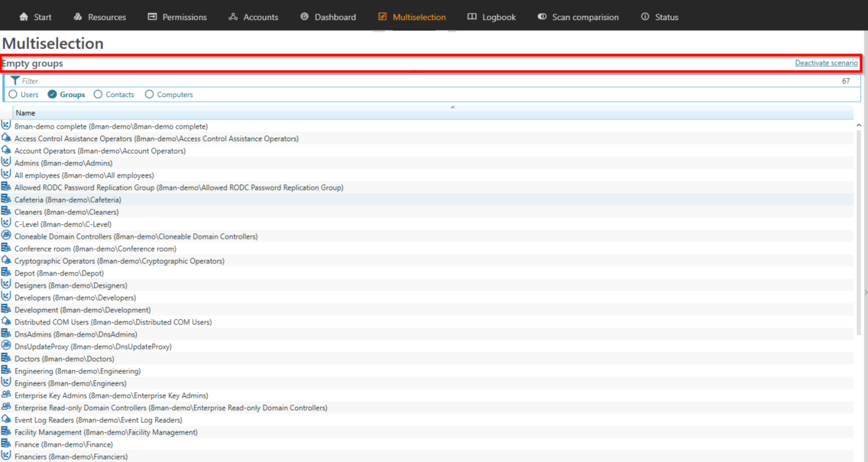Click the Accounts person icon
868x462 pixels.
tap(233, 17)
